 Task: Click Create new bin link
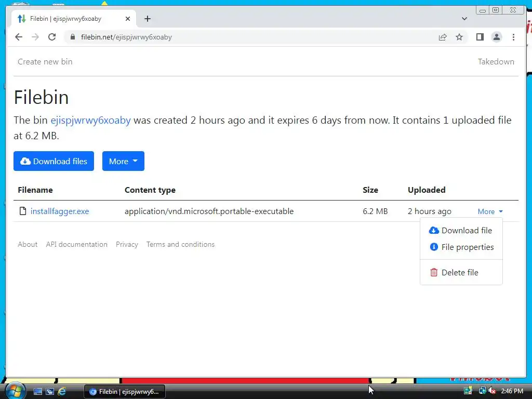point(45,62)
